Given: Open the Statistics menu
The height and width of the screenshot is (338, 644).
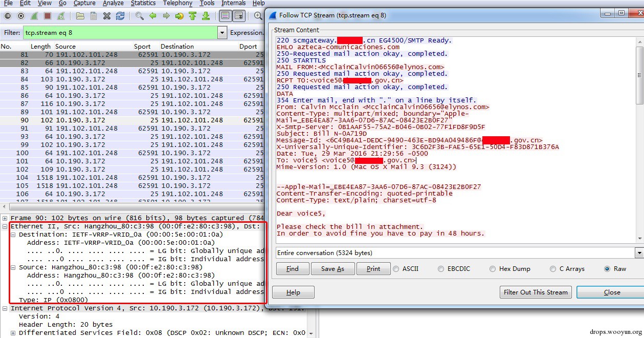Looking at the screenshot, I should 143,3.
